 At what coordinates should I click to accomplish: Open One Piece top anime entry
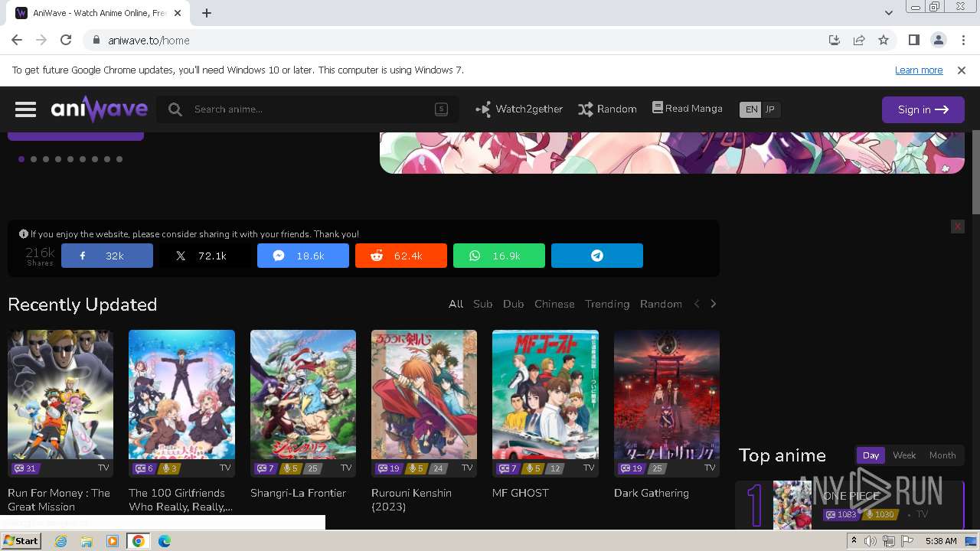click(x=850, y=505)
